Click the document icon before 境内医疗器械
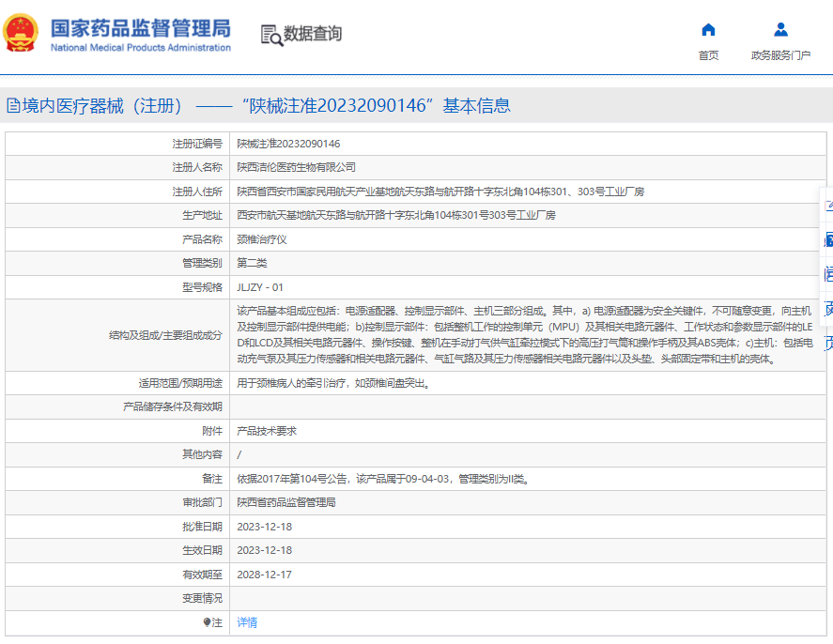This screenshot has height=644, width=833. (13, 106)
